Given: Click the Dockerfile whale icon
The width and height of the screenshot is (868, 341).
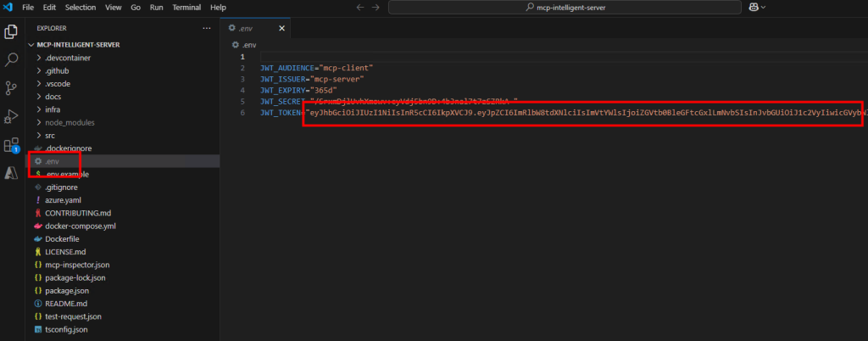Looking at the screenshot, I should [x=38, y=239].
